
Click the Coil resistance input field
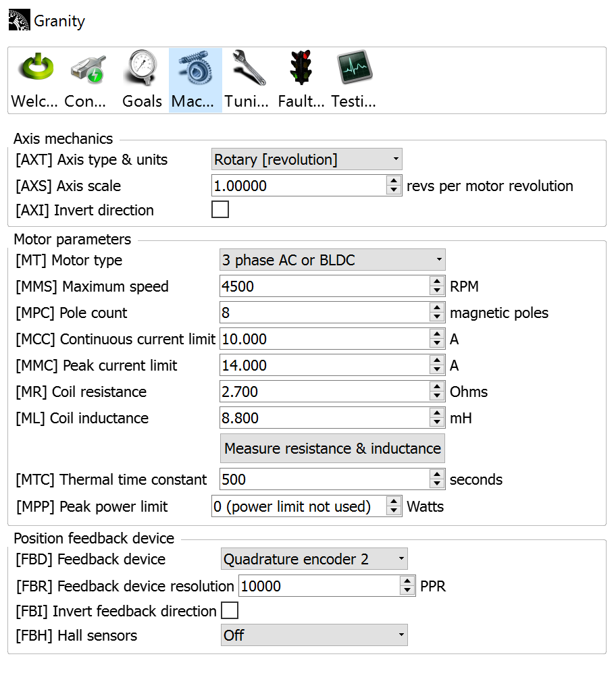(324, 392)
